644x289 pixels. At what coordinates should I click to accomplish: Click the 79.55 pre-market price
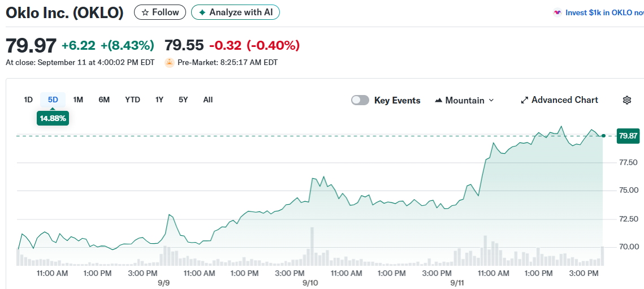coord(184,45)
